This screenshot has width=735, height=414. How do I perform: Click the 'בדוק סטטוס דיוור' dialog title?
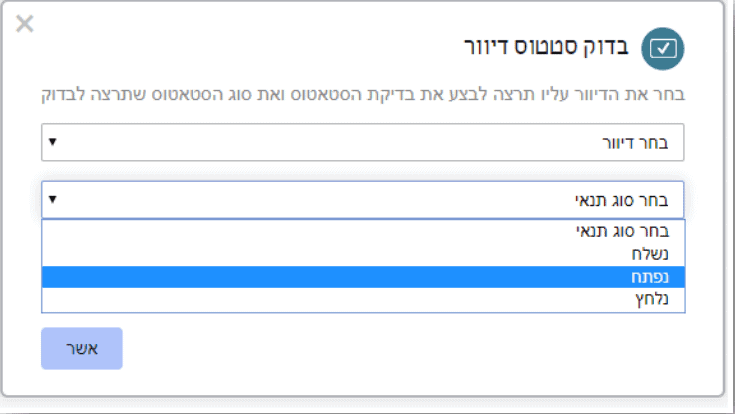(546, 47)
